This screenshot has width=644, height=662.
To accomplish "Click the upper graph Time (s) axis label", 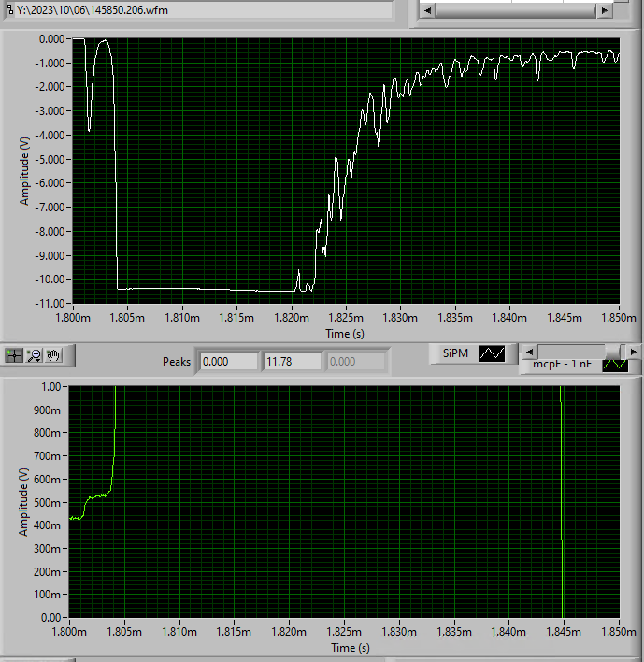I will coord(344,334).
